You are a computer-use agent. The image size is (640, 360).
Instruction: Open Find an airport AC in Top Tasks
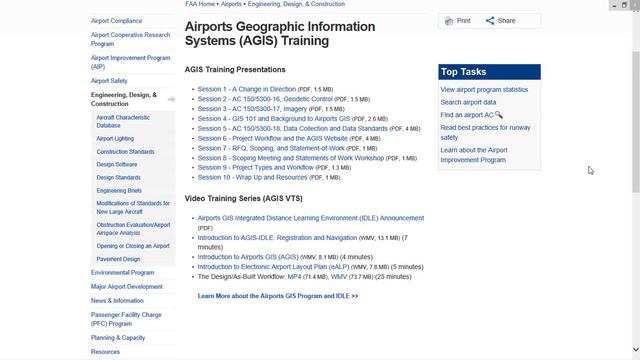pyautogui.click(x=467, y=115)
